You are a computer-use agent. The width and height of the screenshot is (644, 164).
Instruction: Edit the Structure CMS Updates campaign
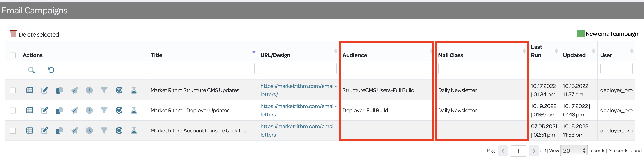pyautogui.click(x=44, y=90)
